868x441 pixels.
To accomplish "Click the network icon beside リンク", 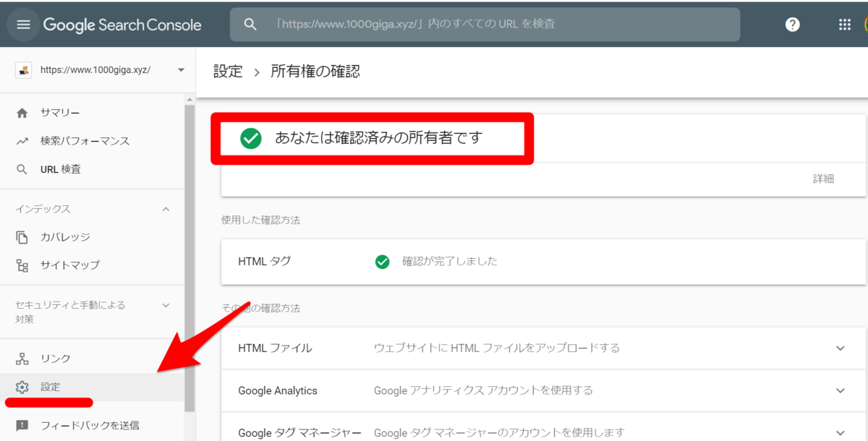I will click(x=22, y=359).
